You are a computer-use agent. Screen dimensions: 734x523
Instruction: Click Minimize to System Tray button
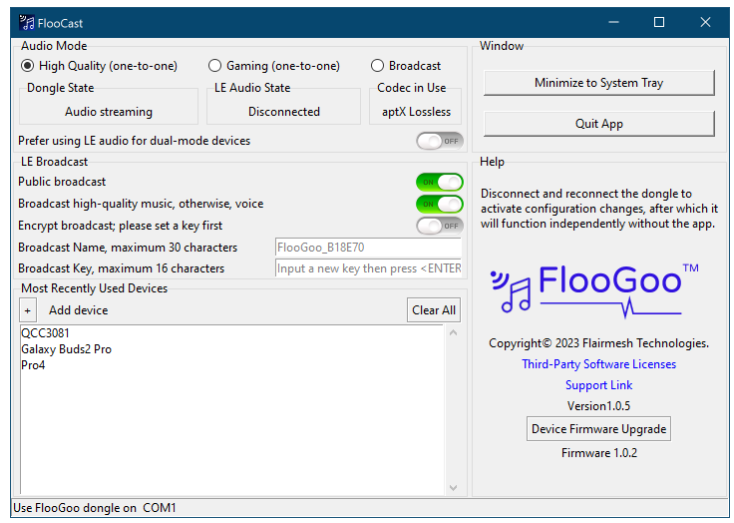599,83
